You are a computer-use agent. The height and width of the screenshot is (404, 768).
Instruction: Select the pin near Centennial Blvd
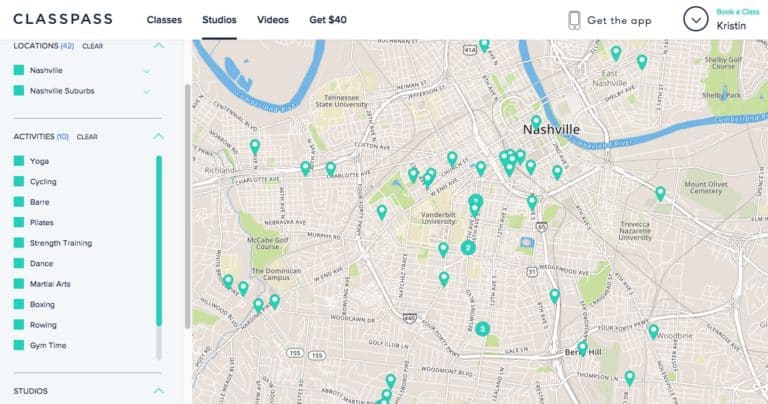coord(255,146)
